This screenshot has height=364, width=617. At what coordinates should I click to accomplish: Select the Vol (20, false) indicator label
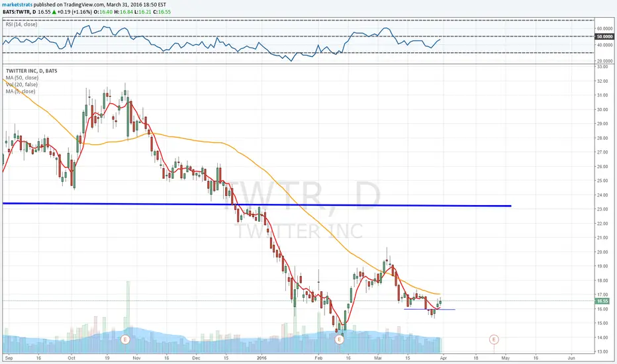(x=22, y=84)
